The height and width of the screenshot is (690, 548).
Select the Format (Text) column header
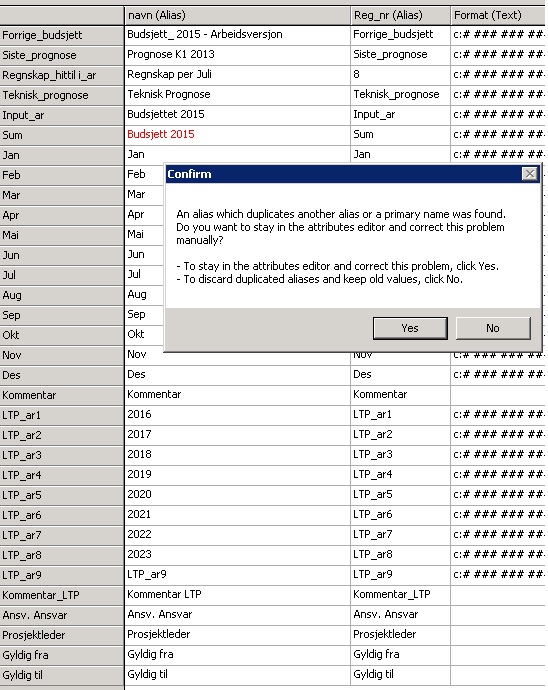click(x=498, y=15)
